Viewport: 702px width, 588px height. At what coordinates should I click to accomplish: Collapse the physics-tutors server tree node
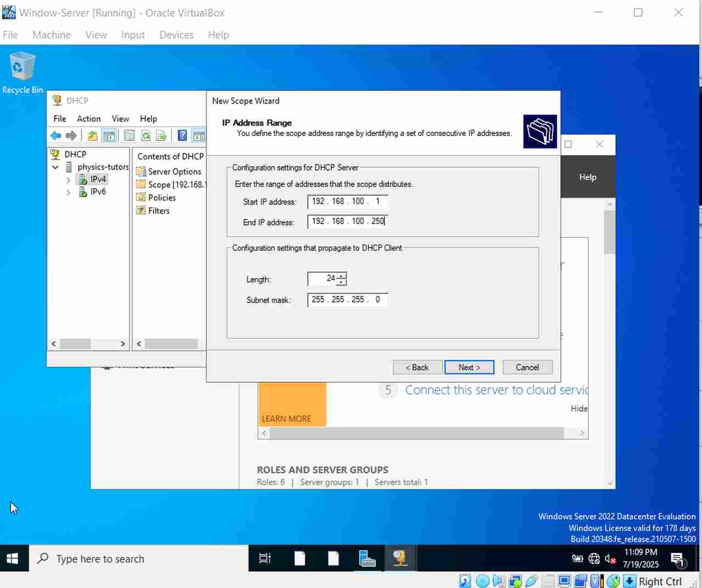(x=55, y=167)
